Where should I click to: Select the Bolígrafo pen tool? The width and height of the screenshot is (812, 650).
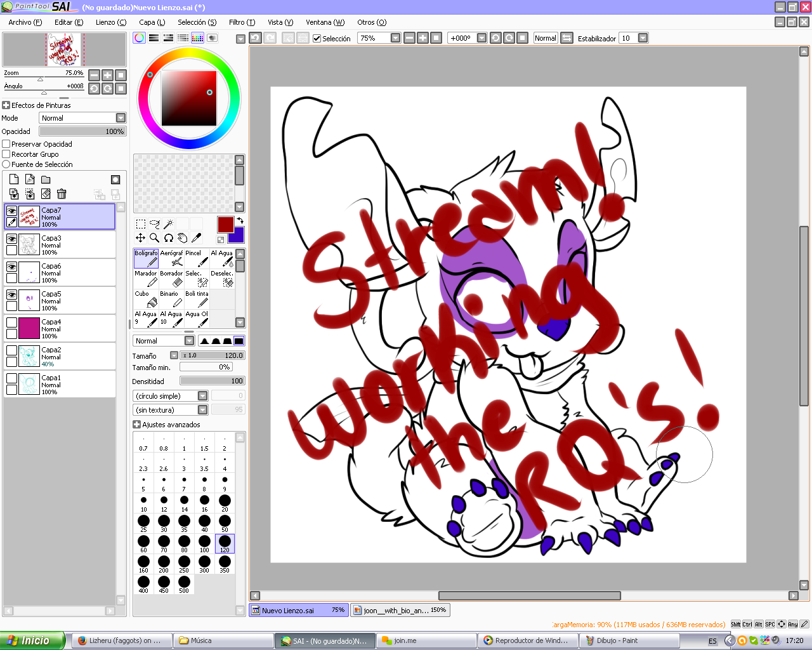pos(146,258)
